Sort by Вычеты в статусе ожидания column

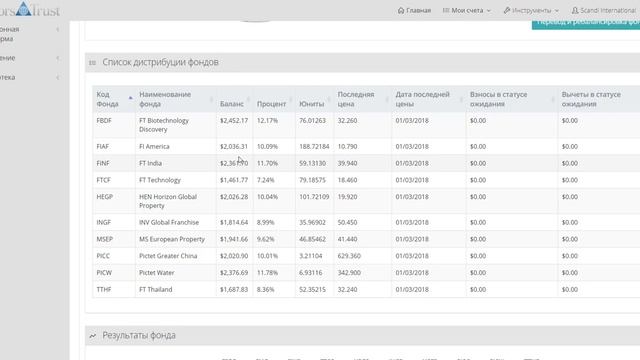(599, 99)
